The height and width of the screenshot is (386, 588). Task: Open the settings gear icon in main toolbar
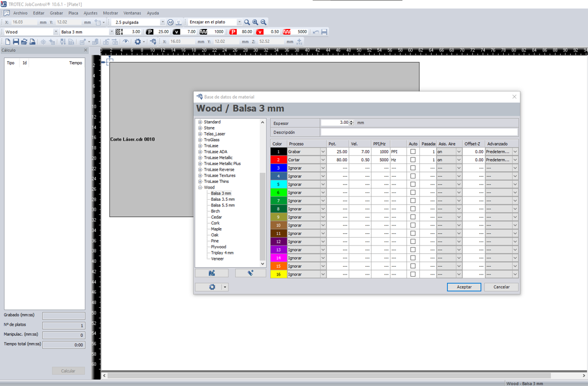coord(137,42)
